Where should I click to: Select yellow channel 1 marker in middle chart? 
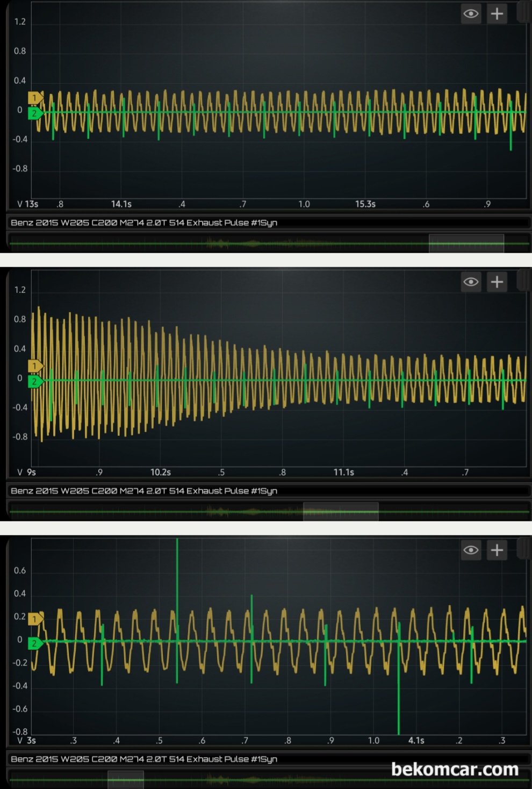pos(35,366)
